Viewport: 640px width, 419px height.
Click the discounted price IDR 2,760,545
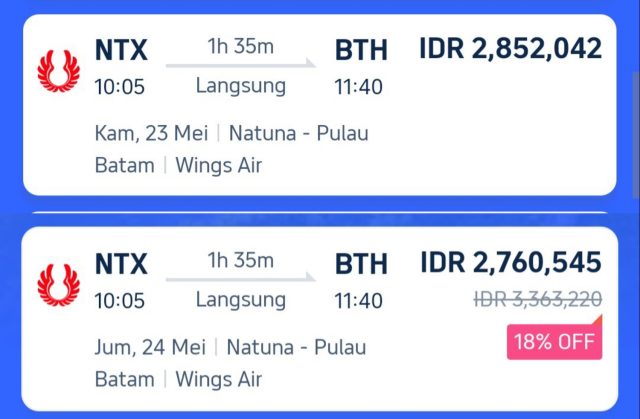(511, 262)
